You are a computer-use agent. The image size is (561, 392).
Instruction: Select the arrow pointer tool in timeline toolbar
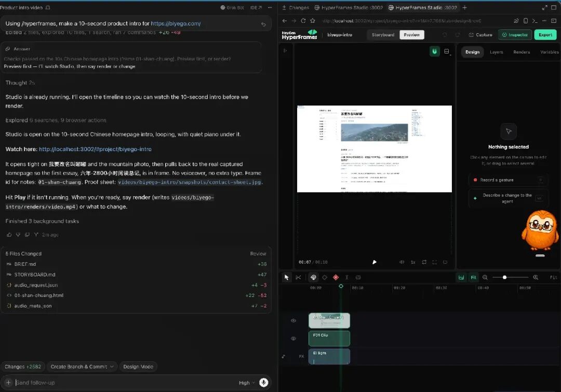click(x=286, y=277)
